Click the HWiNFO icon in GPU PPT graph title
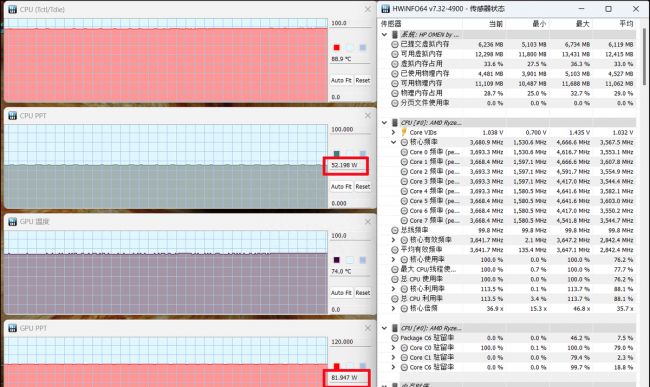This screenshot has height=387, width=650. point(12,328)
